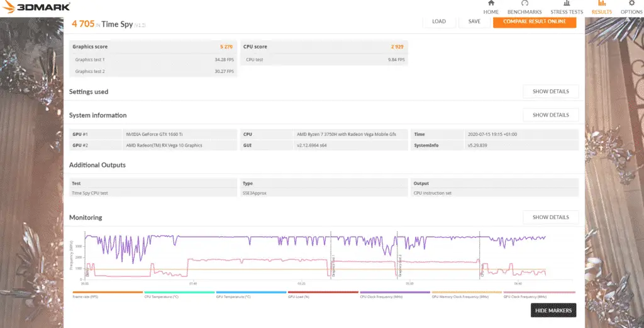The width and height of the screenshot is (644, 328).
Task: Switch to the RESULTS menu label
Action: pyautogui.click(x=602, y=12)
